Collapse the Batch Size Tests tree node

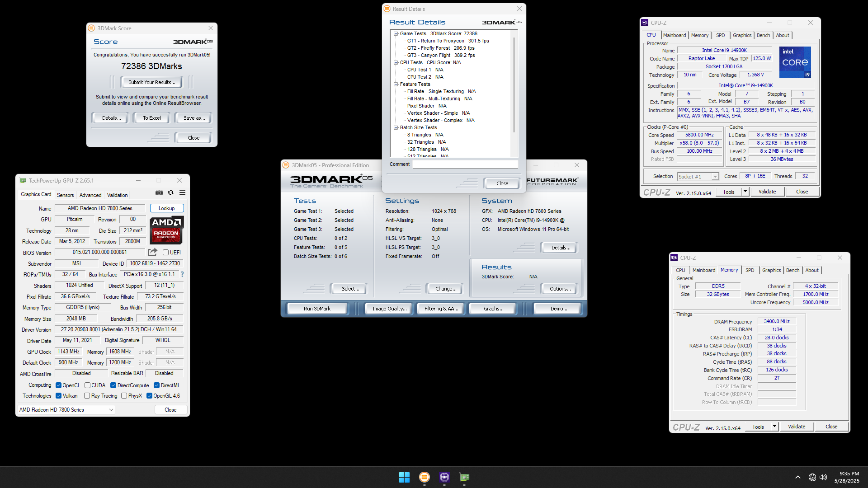[396, 127]
